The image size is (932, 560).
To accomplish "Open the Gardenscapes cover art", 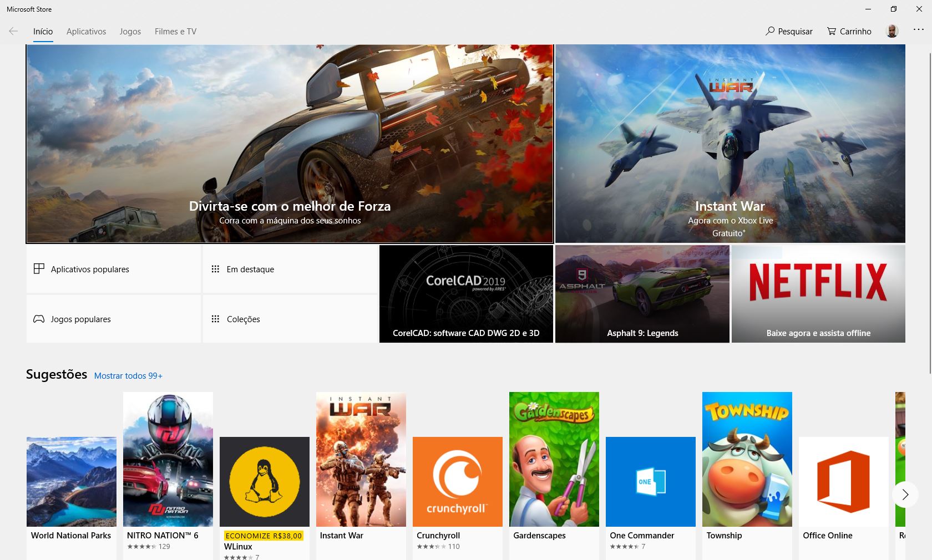I will (x=554, y=459).
